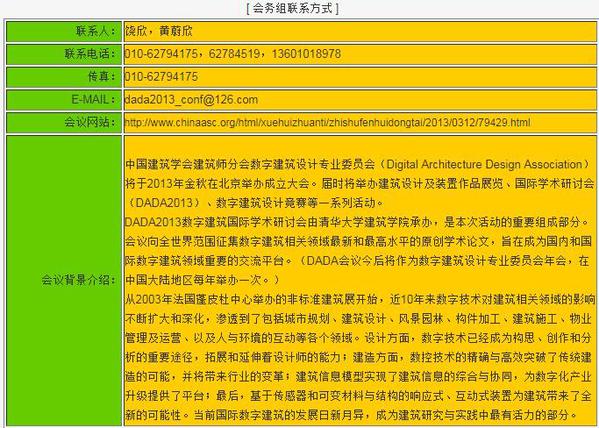Select the 会议背景介绍 label cell
Viewport: 599px width, 428px height.
64,280
